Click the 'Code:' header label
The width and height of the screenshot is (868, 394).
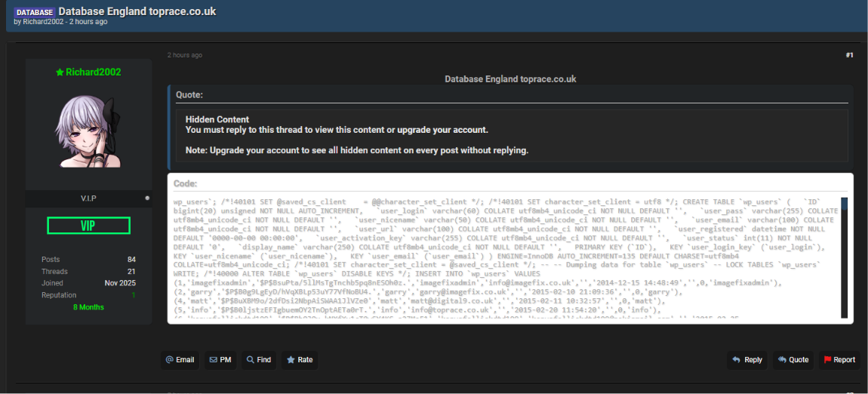185,183
